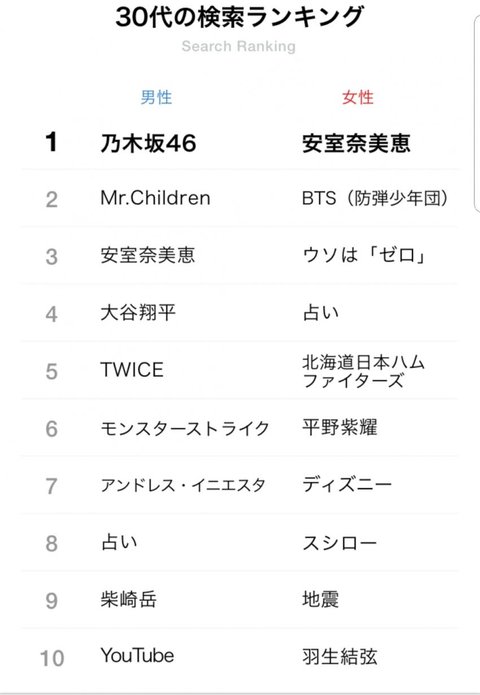Select 平野紫耀 in women's ranking
This screenshot has width=480, height=695.
[x=340, y=427]
